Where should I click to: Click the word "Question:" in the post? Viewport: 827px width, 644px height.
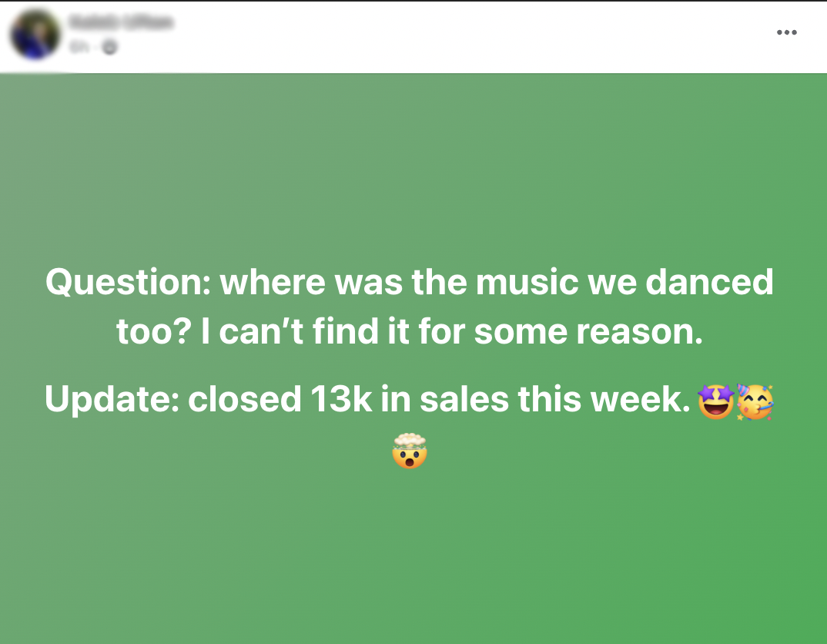(x=128, y=282)
